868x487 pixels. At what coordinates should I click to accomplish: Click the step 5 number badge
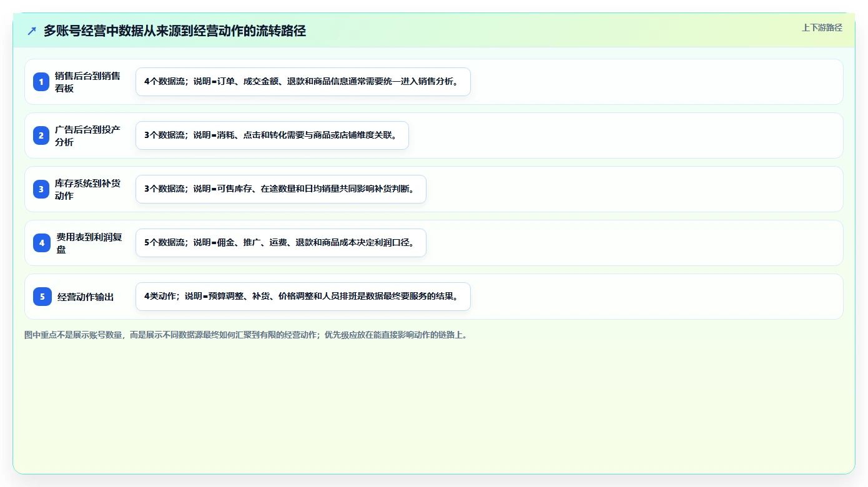click(x=42, y=297)
